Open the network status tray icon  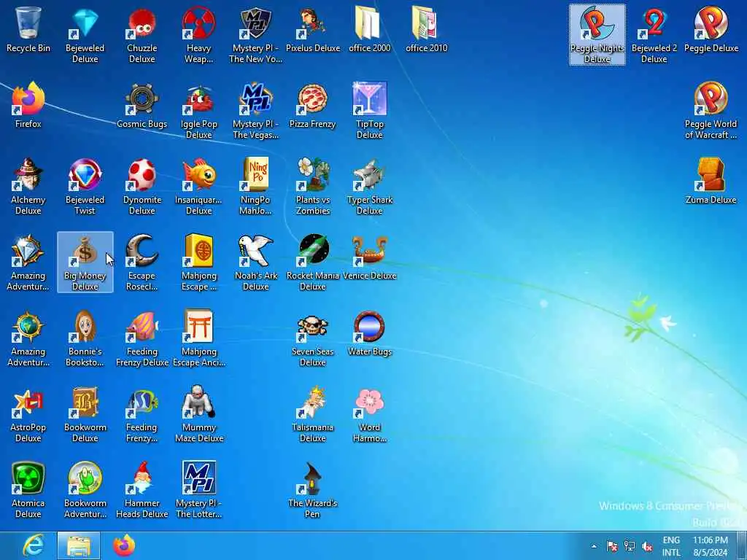click(630, 546)
